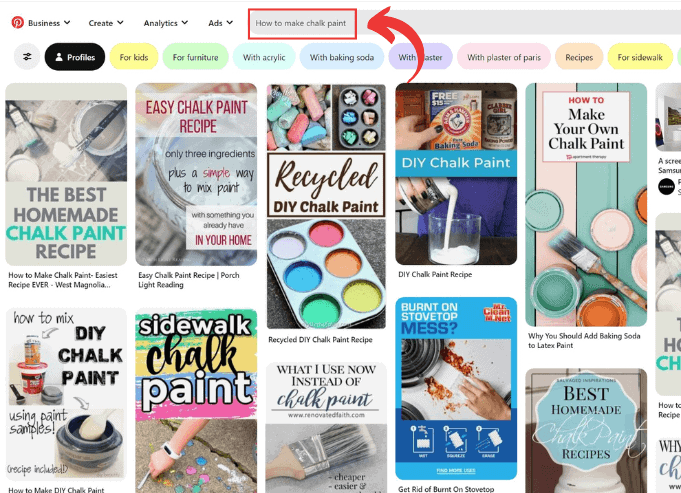Screen dimensions: 681x493
Task: Select the For furniture filter chip
Action: [195, 57]
